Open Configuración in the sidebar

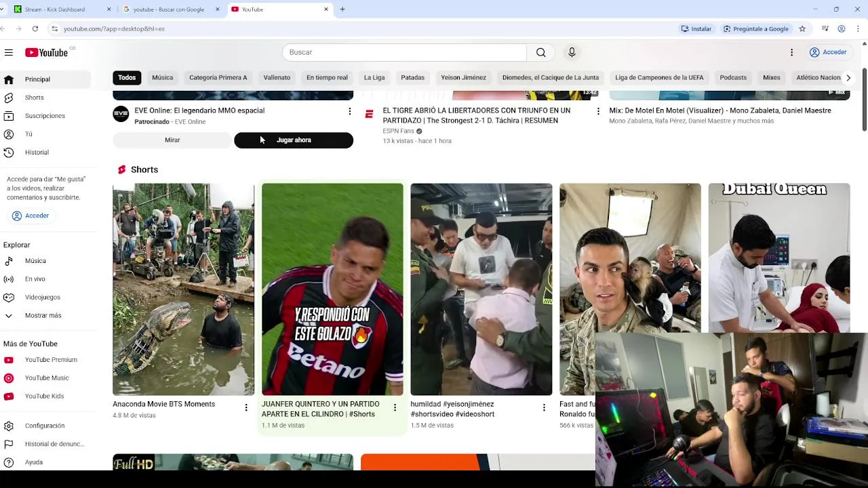(x=45, y=426)
